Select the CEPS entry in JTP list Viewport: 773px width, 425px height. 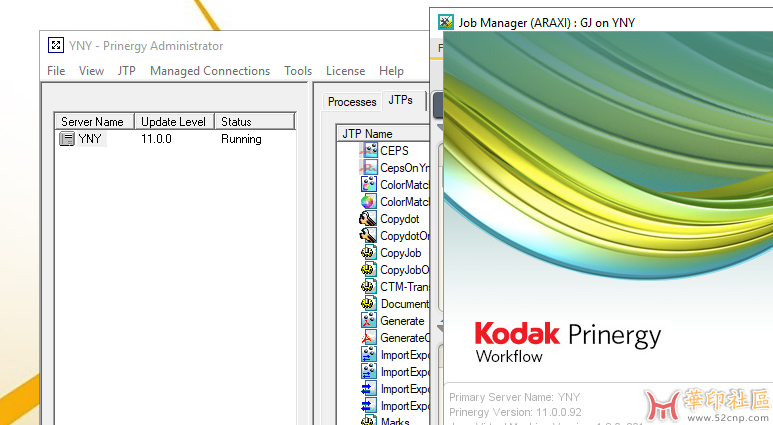394,150
